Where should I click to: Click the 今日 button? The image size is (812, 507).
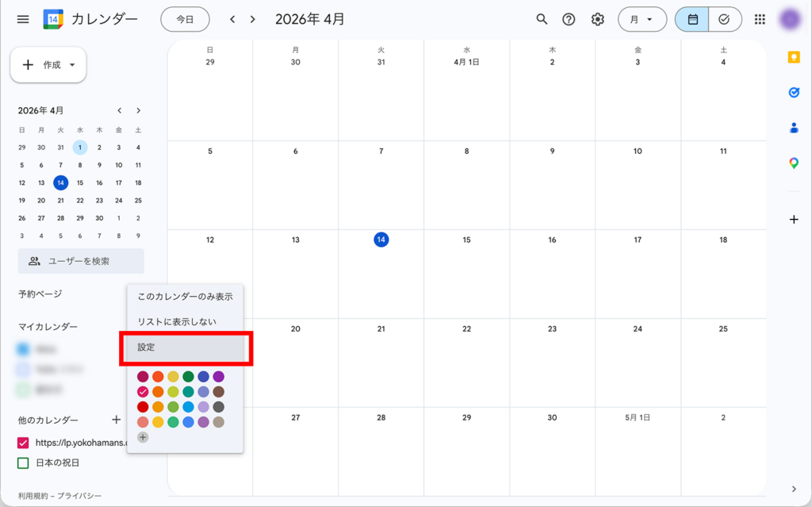(x=185, y=19)
